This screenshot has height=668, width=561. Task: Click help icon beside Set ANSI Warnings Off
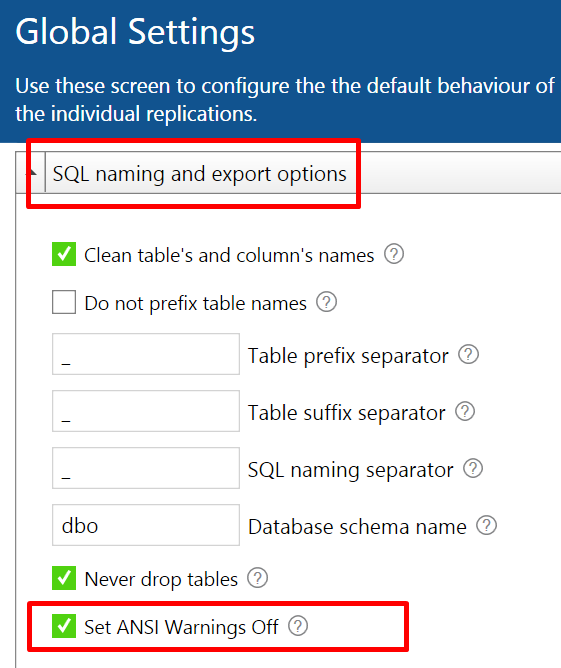tap(298, 626)
